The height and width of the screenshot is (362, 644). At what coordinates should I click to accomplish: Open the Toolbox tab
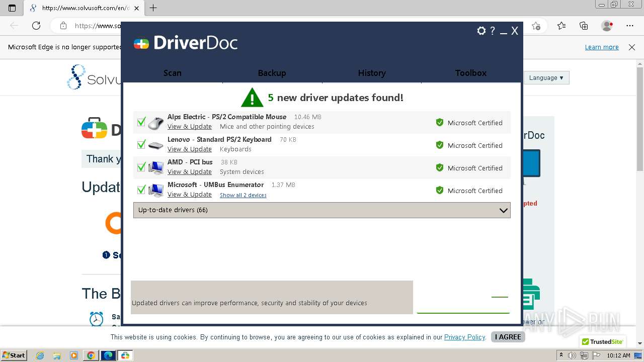[x=471, y=73]
